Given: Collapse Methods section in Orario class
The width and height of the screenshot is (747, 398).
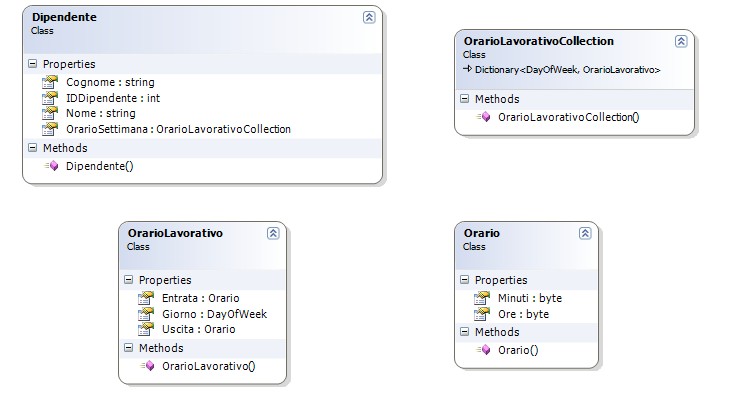Looking at the screenshot, I should coord(464,332).
